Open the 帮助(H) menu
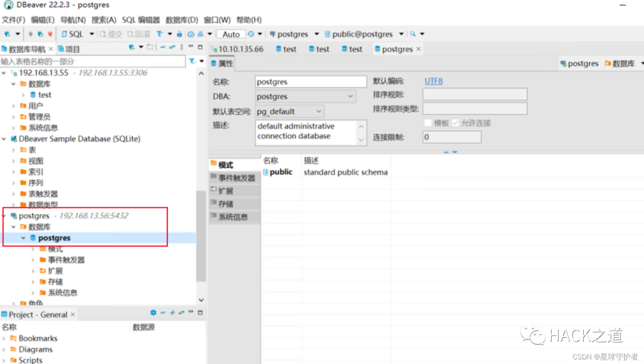644x364 pixels. coord(249,20)
